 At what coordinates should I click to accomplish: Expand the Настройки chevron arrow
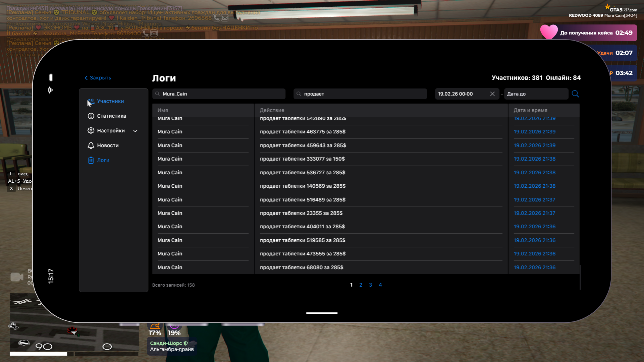click(x=135, y=131)
